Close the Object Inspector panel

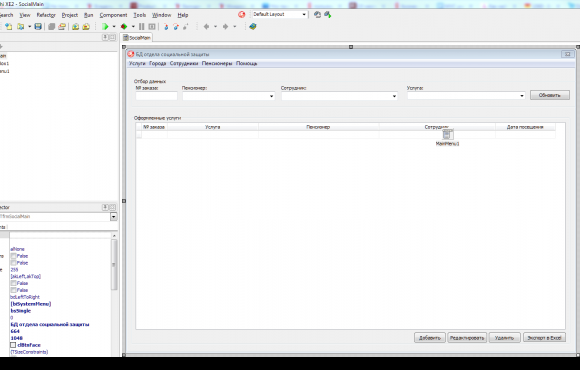tap(112, 207)
